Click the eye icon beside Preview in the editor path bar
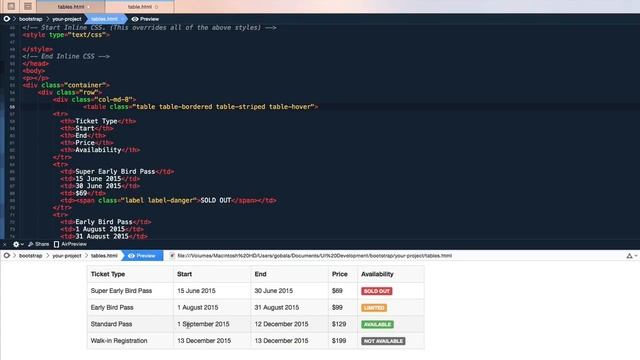The width and height of the screenshot is (640, 360). pyautogui.click(x=135, y=19)
